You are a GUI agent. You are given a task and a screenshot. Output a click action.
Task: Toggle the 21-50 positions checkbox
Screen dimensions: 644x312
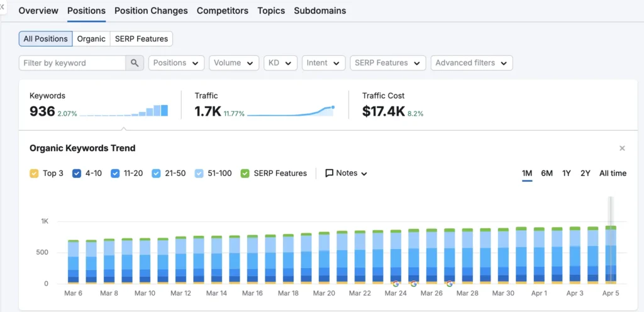[x=156, y=173]
